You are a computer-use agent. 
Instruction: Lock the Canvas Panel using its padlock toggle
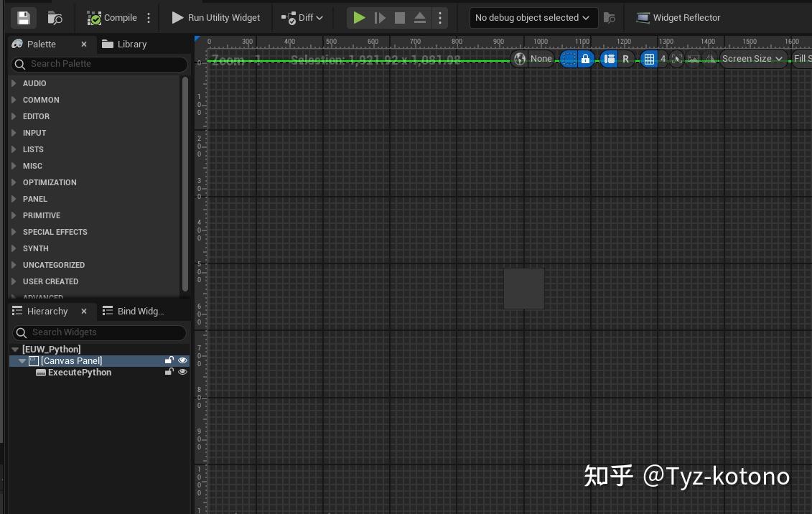(x=169, y=360)
